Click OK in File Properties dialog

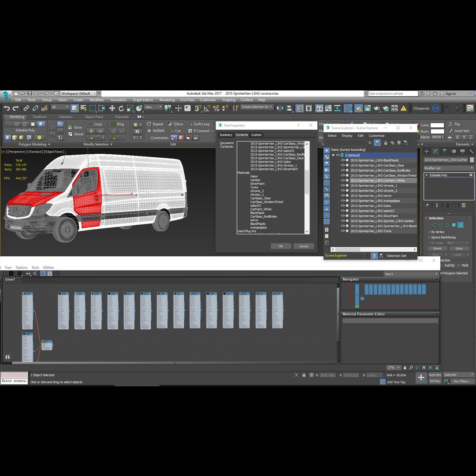pyautogui.click(x=281, y=246)
